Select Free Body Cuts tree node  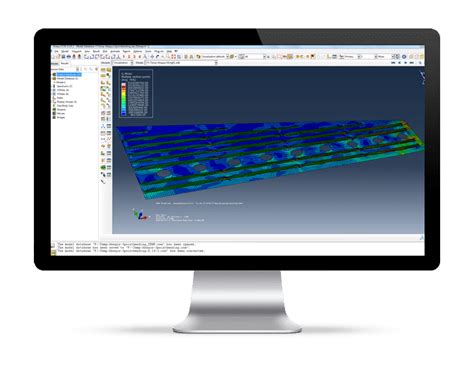(x=65, y=106)
